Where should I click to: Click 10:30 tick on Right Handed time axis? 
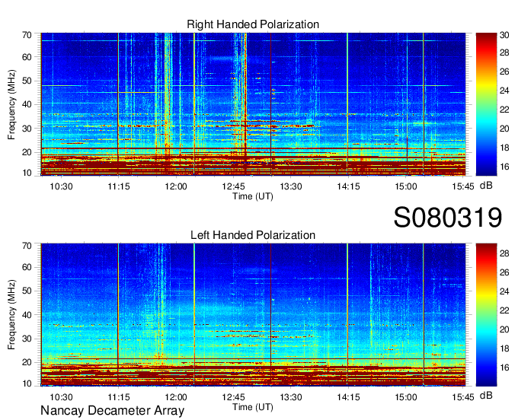[61, 186]
